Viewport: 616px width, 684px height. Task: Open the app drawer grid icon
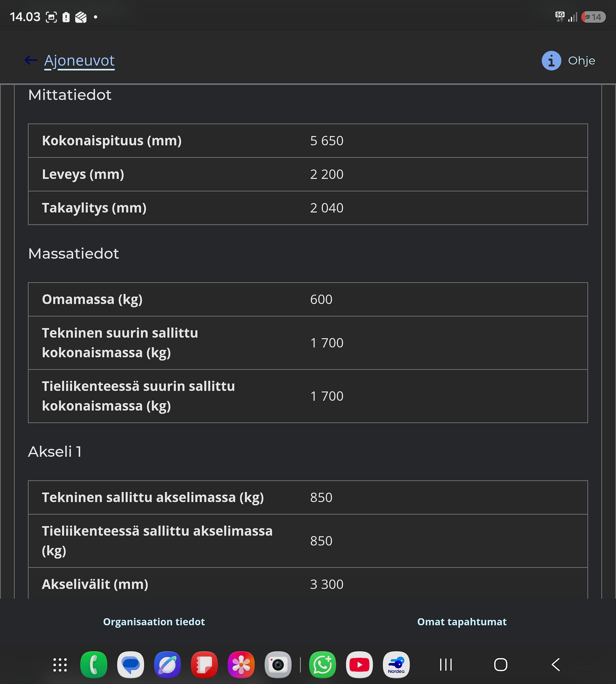[x=60, y=665]
